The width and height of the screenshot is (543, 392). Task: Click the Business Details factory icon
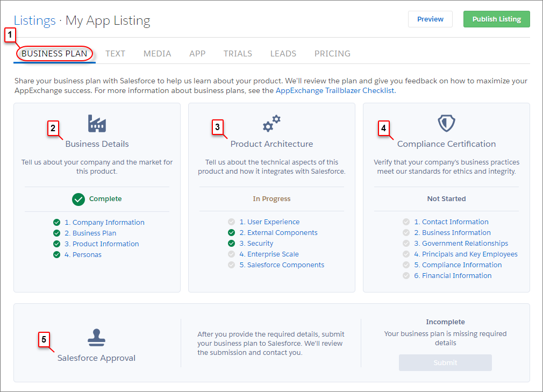[97, 124]
